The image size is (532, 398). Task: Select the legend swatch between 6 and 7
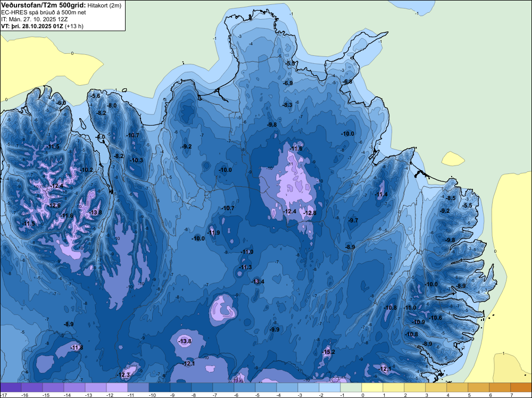click(x=500, y=387)
